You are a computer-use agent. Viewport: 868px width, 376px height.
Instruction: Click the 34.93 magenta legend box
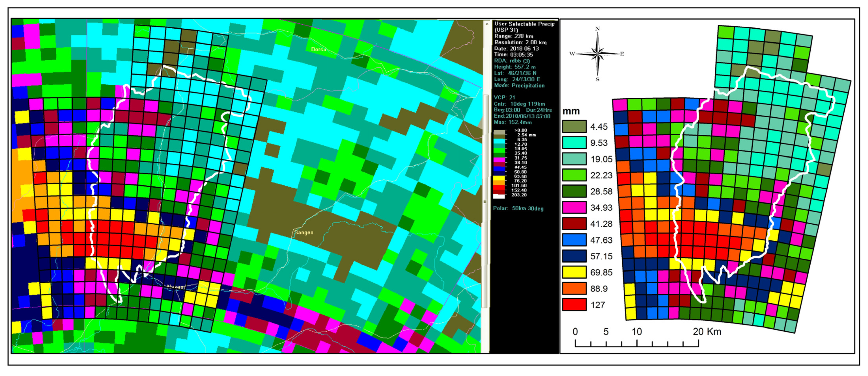click(x=574, y=208)
